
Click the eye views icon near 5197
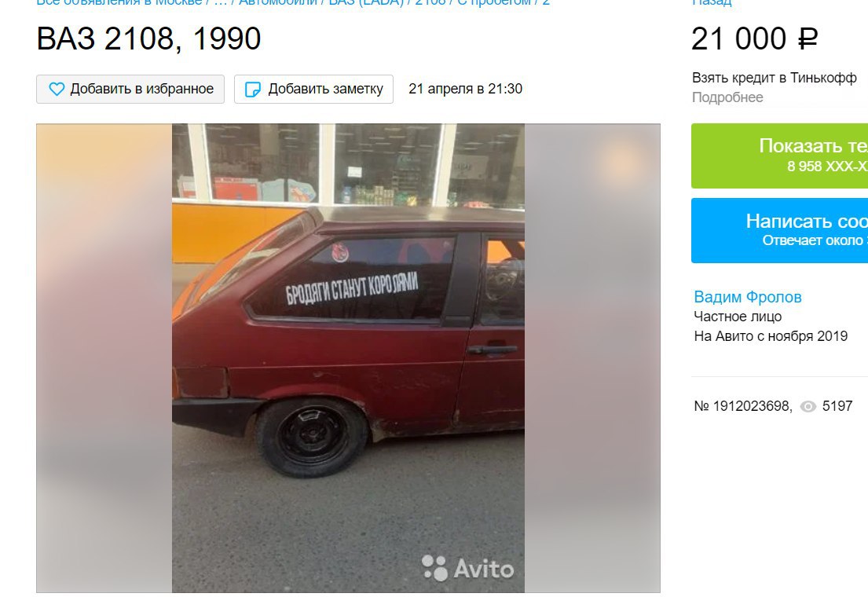pos(808,406)
